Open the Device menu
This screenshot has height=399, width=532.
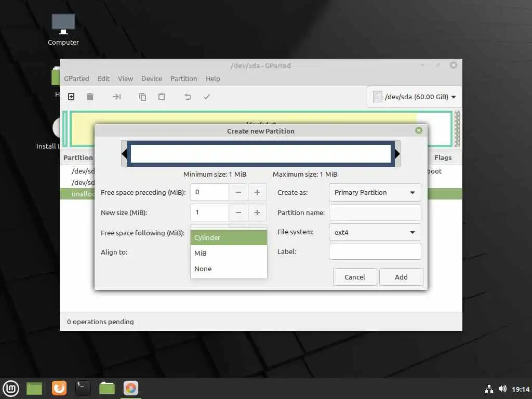[x=152, y=79]
